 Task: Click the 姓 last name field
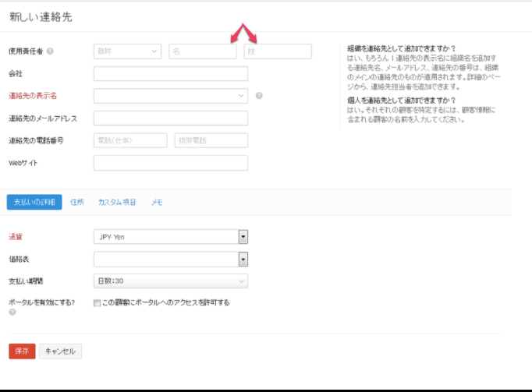[x=278, y=51]
